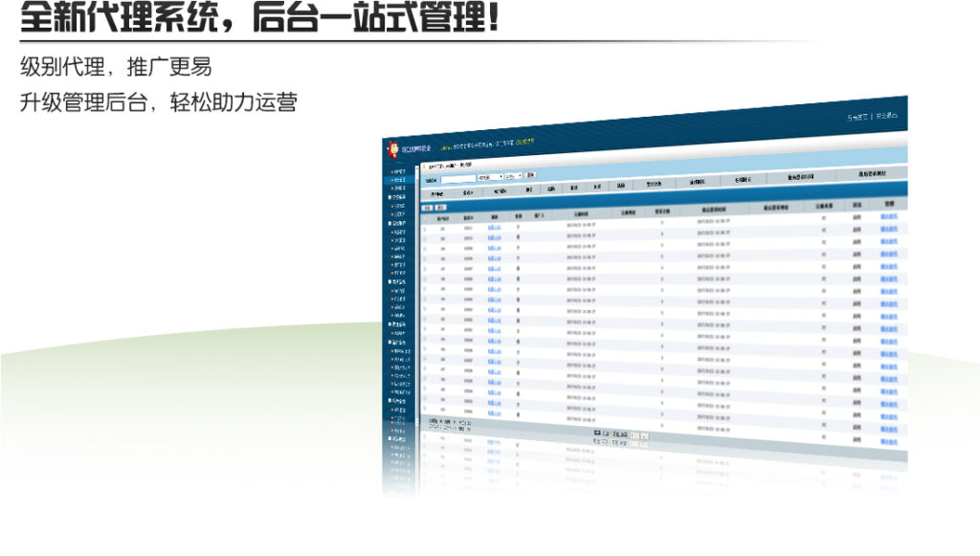Viewport: 980px width, 556px height.
Task: Open the first filter dropdown beside the search box
Action: (x=491, y=176)
